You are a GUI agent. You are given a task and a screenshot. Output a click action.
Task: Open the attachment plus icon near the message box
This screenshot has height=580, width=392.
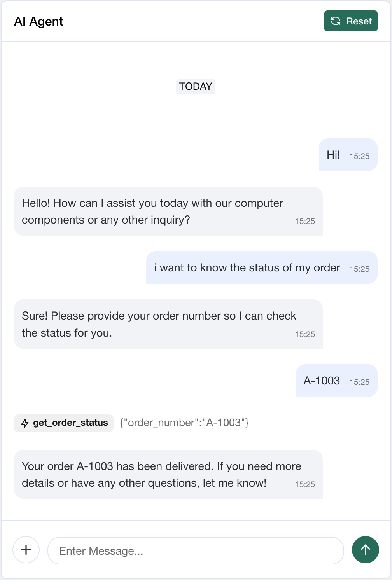pos(26,550)
